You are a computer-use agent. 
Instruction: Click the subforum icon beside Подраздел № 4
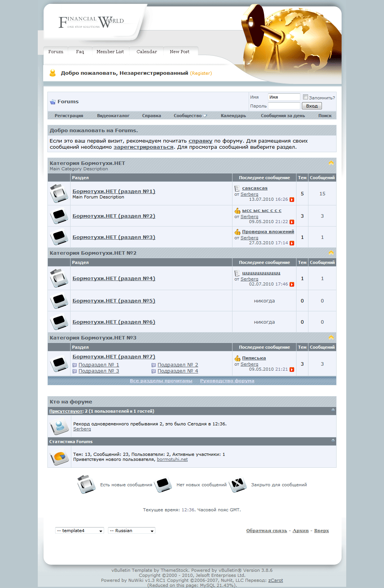click(x=154, y=371)
